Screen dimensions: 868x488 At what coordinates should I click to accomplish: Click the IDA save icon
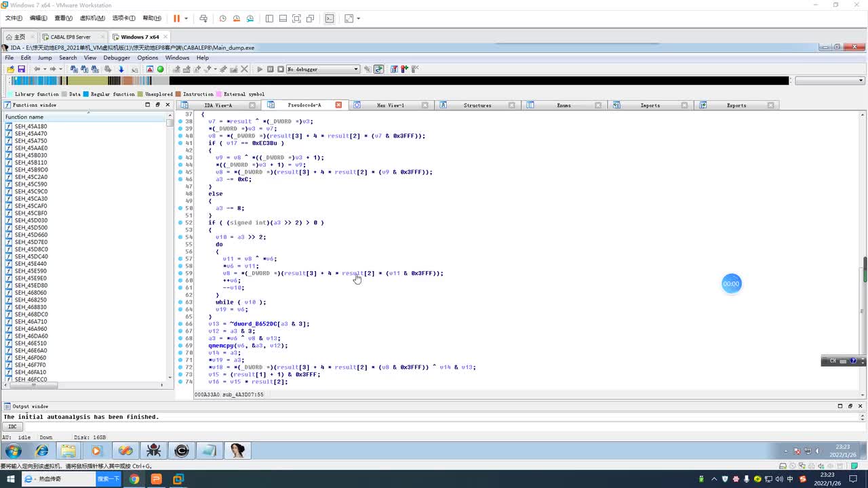pos(21,69)
